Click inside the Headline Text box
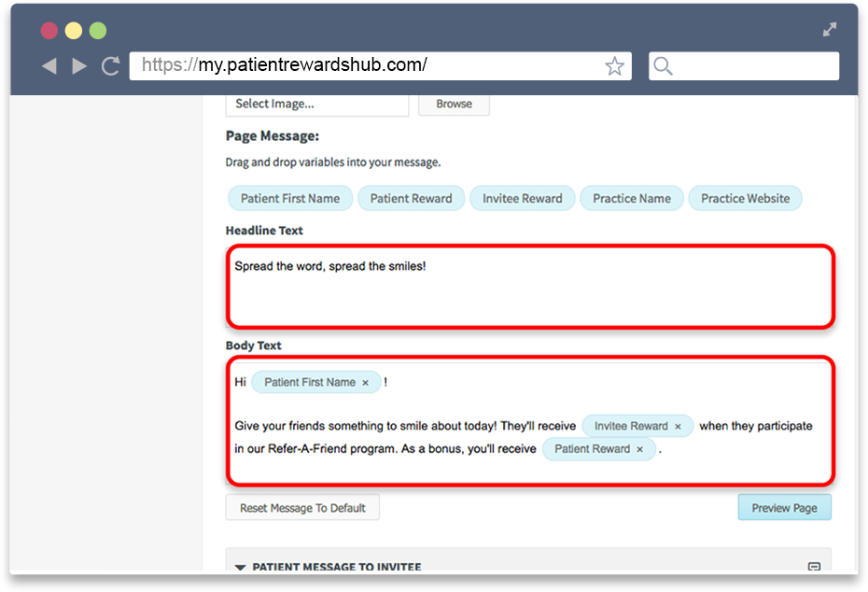 click(530, 287)
